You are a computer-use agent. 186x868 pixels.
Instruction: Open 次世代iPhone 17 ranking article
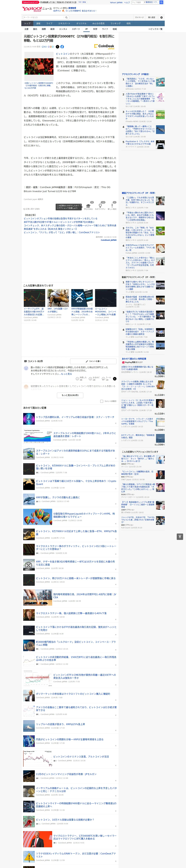coord(140,248)
